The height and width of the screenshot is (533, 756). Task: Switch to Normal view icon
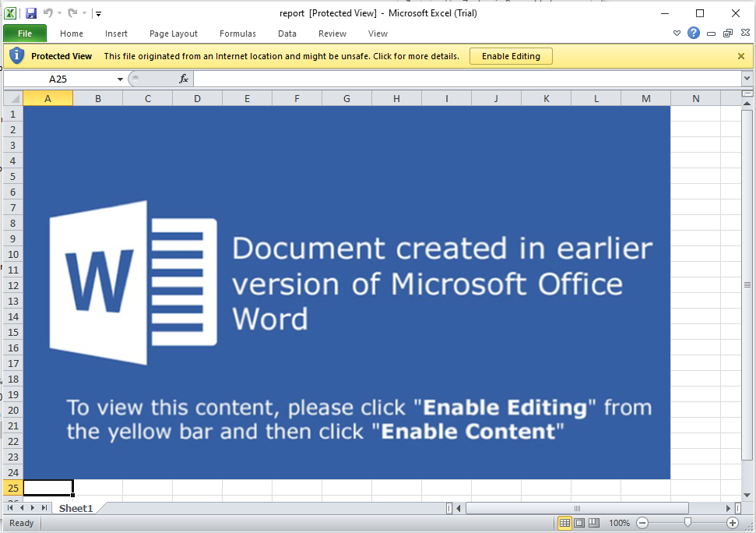[564, 523]
